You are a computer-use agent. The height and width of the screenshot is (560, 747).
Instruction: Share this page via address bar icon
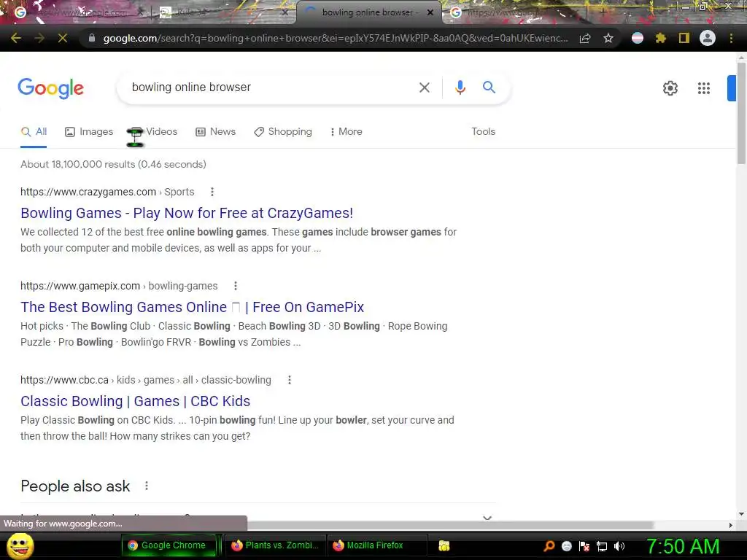585,38
